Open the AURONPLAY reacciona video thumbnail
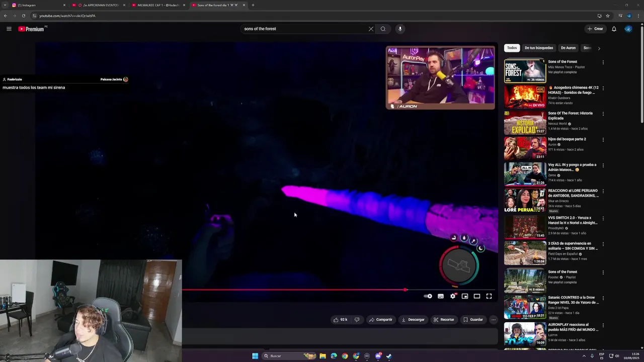The image size is (644, 362). [x=525, y=334]
